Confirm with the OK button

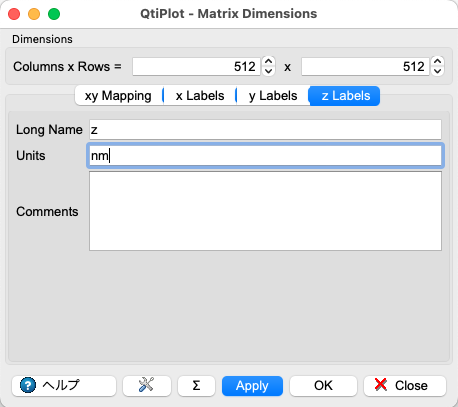point(323,386)
